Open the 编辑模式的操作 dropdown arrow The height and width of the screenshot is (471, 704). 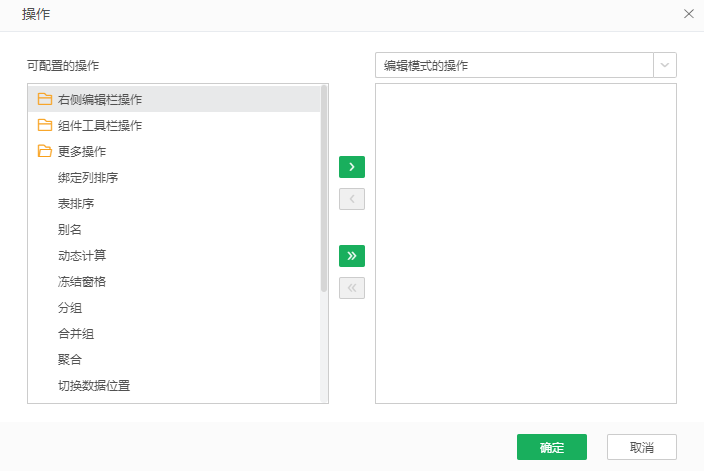pyautogui.click(x=664, y=66)
